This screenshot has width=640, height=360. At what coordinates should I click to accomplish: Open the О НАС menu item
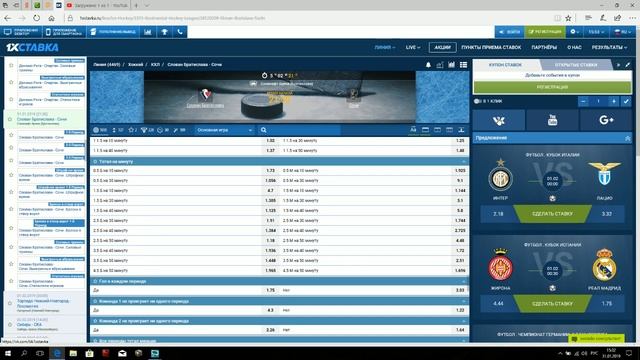point(574,47)
